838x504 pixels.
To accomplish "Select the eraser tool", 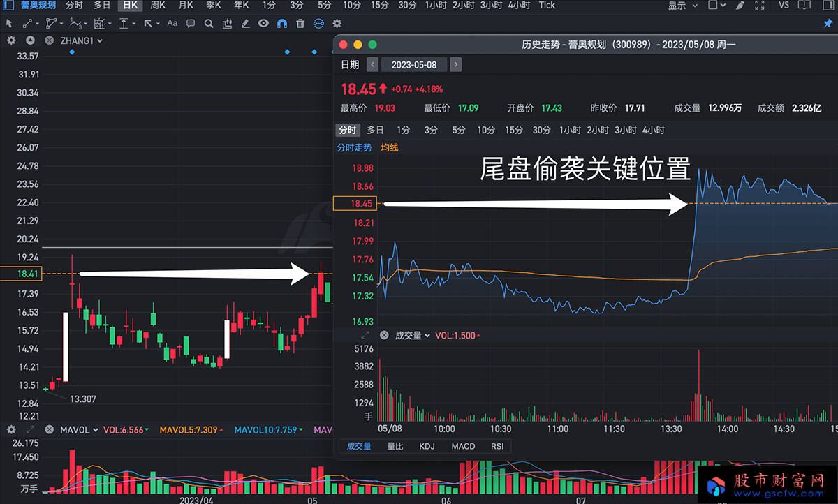I will (x=245, y=23).
